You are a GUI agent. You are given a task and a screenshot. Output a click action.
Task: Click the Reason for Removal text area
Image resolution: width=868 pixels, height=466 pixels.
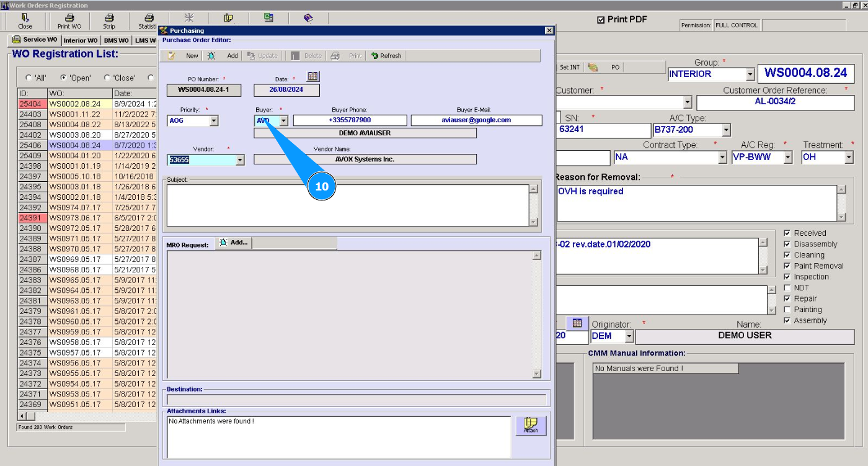[697, 203]
